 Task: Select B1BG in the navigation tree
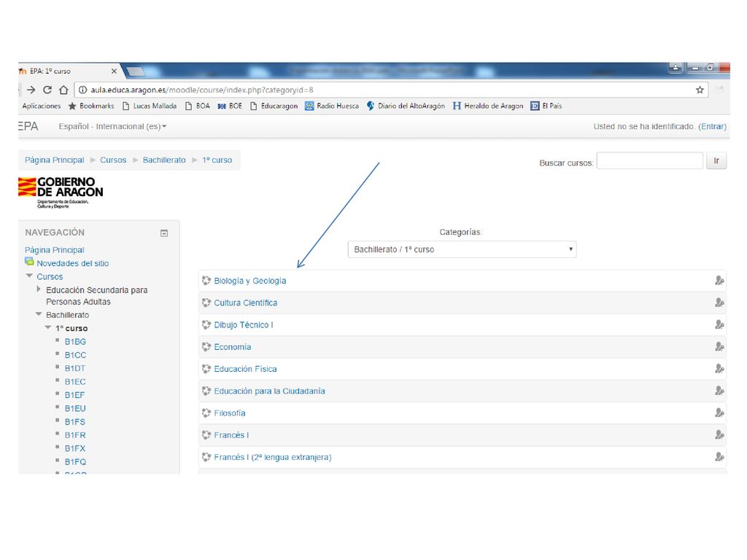tap(75, 341)
